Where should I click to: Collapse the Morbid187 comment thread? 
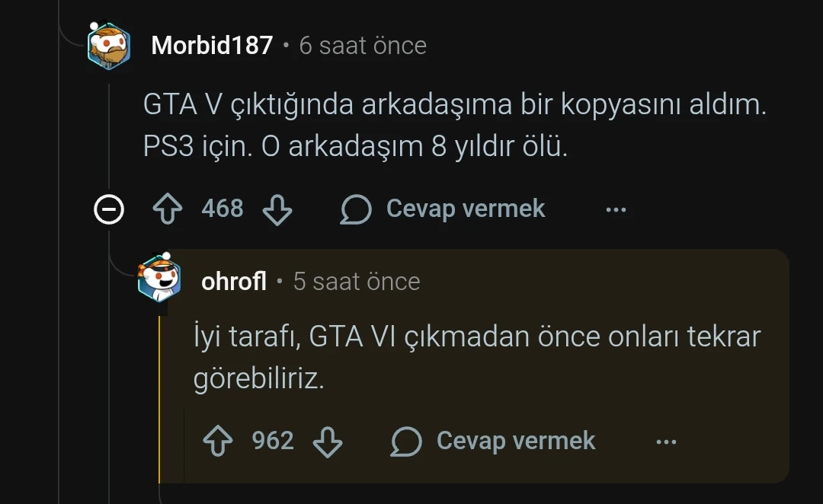[x=108, y=209]
